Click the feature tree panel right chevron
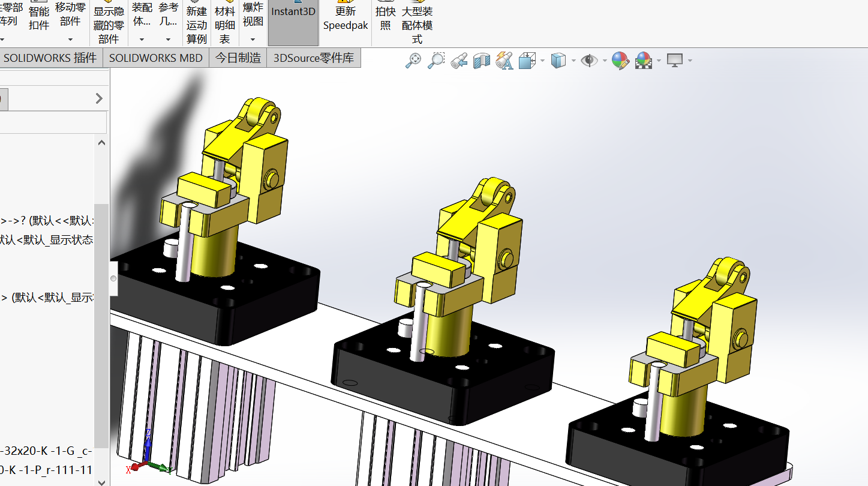This screenshot has width=868, height=486. click(x=100, y=98)
